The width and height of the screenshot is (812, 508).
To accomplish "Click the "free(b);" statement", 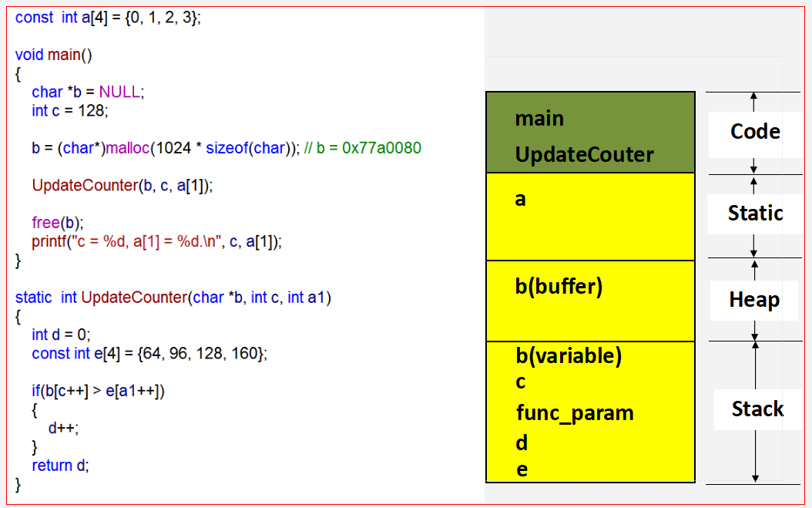I will (57, 223).
